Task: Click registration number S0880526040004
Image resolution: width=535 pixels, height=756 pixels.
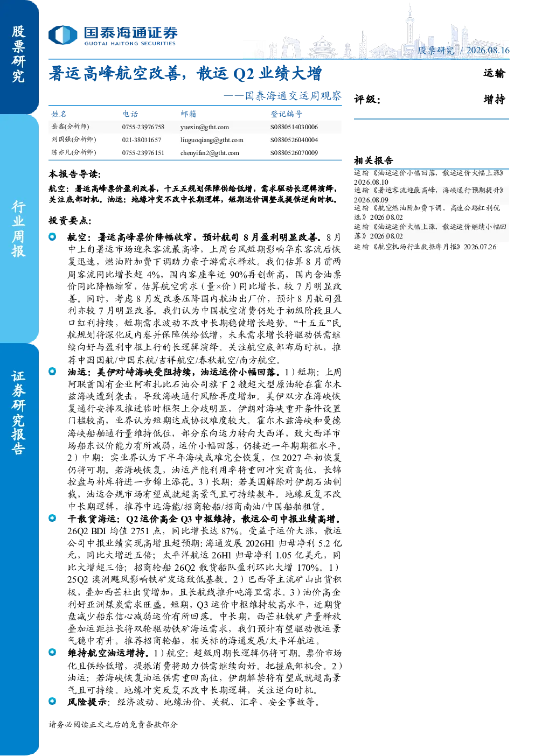Action: point(294,140)
